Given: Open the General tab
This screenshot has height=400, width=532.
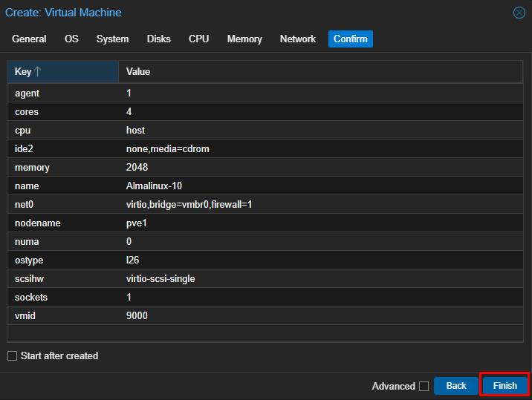Looking at the screenshot, I should [29, 39].
